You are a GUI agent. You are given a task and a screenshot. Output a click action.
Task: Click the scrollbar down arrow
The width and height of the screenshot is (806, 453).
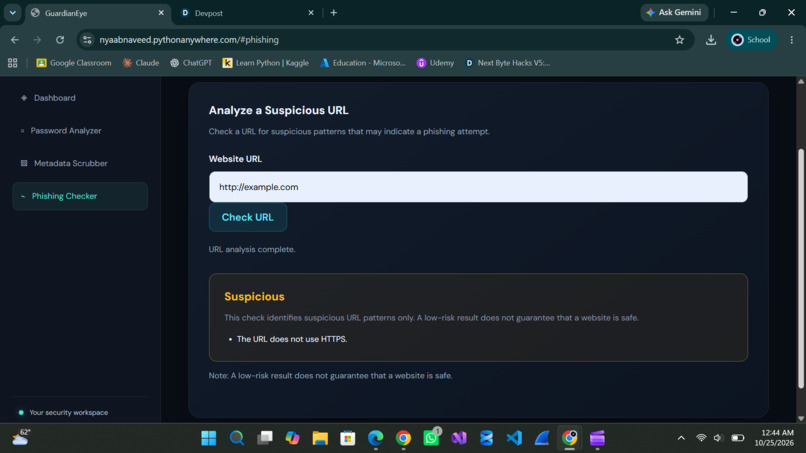pos(800,418)
